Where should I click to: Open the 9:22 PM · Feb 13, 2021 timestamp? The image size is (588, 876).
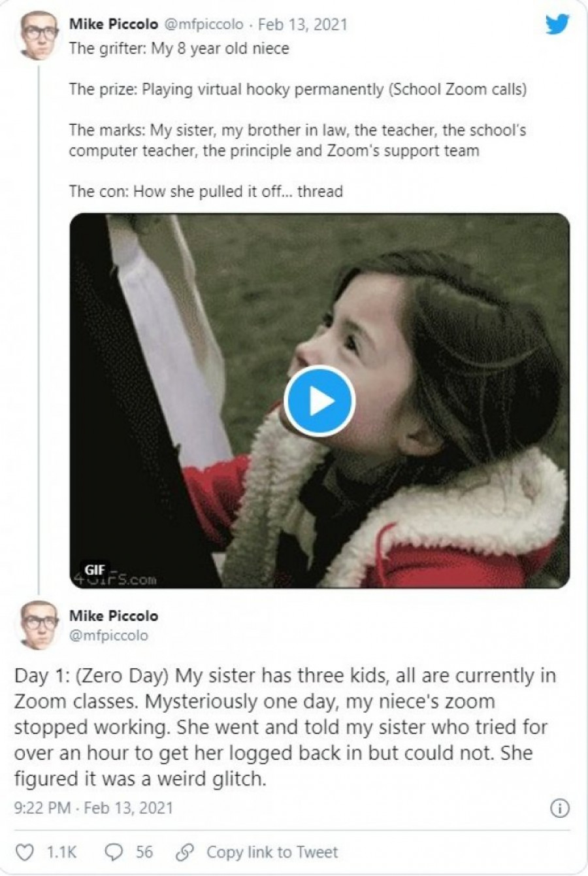(x=93, y=808)
